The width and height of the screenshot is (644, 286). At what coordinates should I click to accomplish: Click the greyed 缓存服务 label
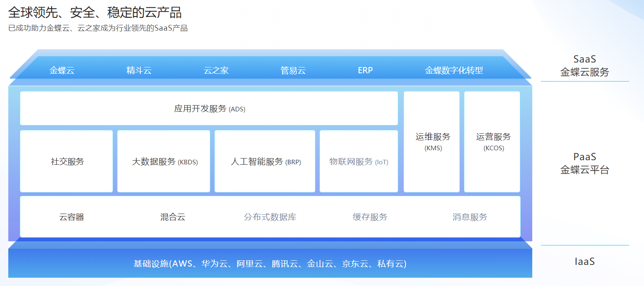pos(370,217)
